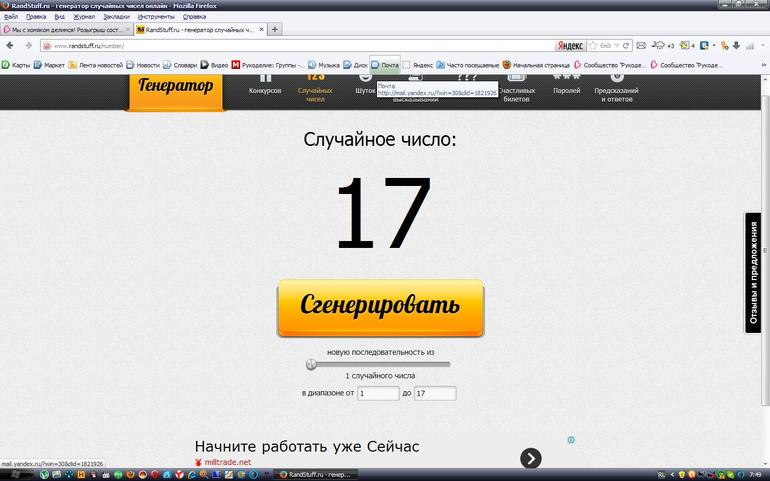Expand the bookmarks toolbar overflow chevron
Screen dimensions: 770x481
coord(764,65)
